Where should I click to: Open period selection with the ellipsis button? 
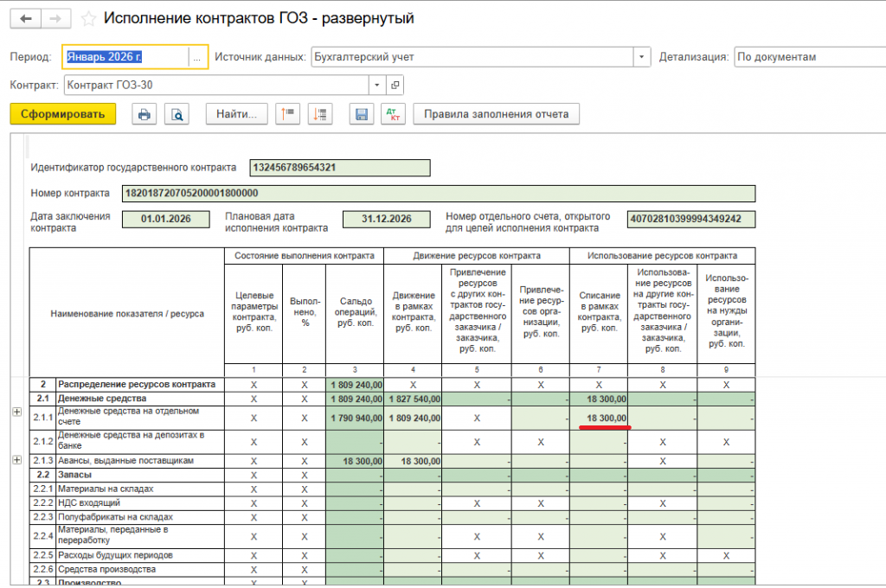click(x=196, y=57)
